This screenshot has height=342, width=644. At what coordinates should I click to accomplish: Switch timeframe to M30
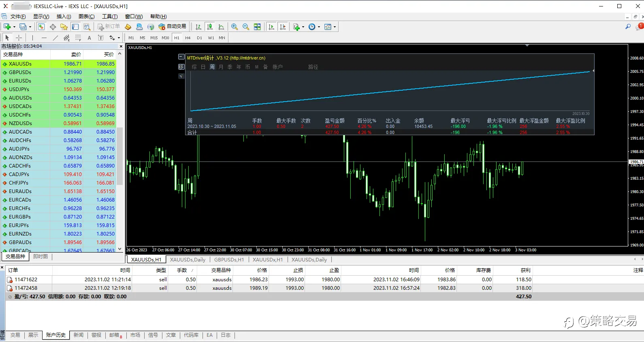click(165, 38)
